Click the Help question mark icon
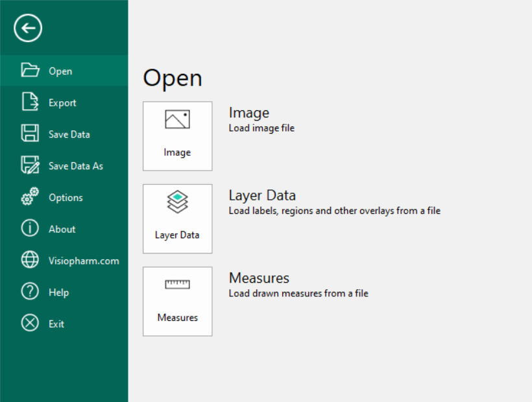This screenshot has width=532, height=402. 30,291
